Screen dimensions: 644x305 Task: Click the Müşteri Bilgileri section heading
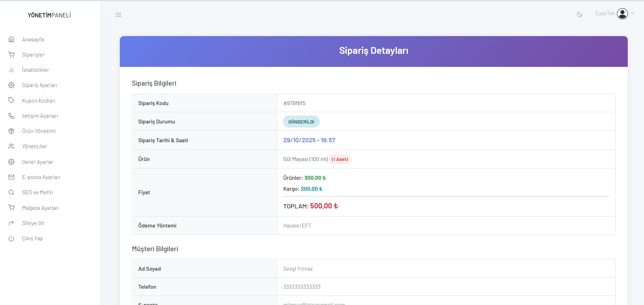155,249
